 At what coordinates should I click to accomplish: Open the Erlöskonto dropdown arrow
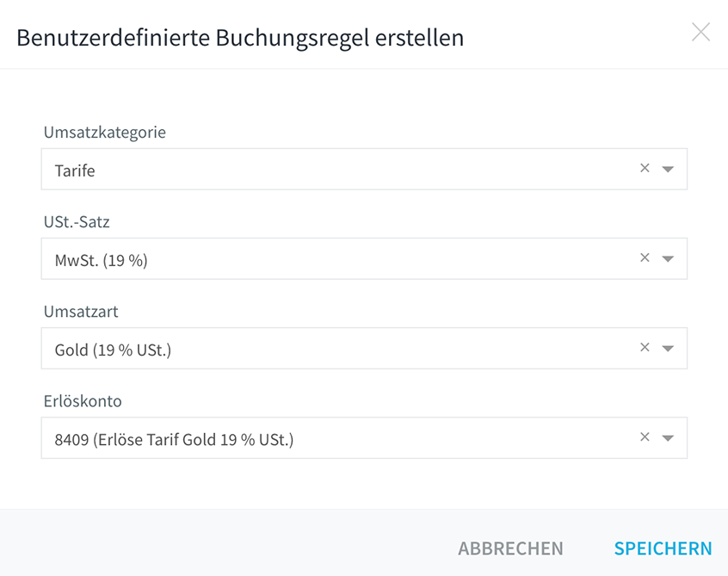click(x=668, y=438)
